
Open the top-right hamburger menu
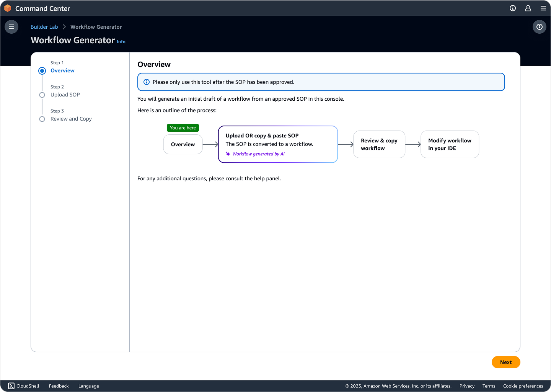pyautogui.click(x=543, y=8)
